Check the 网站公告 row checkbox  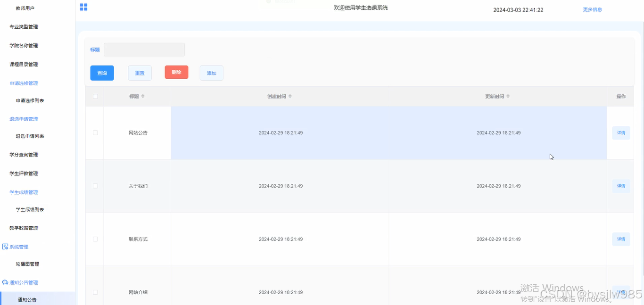(95, 133)
